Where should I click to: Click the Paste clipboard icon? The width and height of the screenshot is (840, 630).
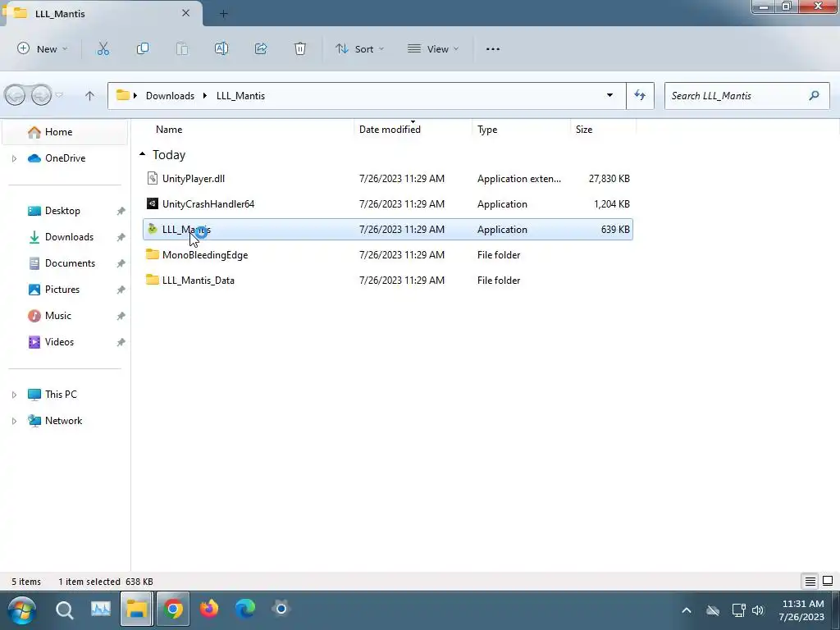pos(182,48)
